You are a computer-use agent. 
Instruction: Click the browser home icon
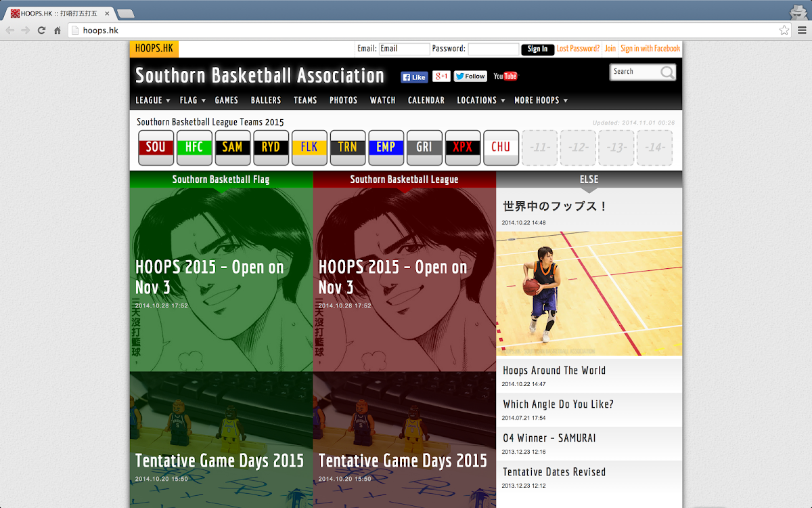click(58, 30)
